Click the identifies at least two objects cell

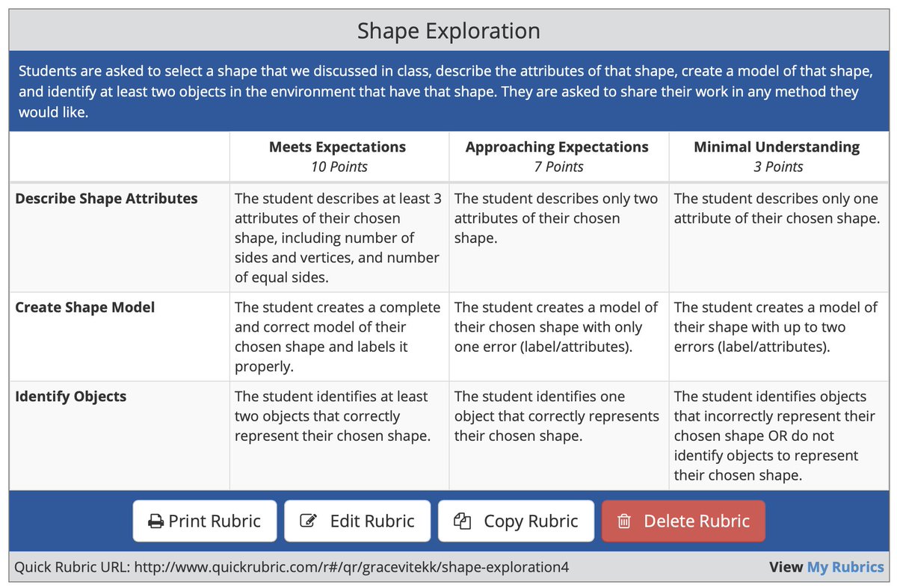click(x=339, y=436)
